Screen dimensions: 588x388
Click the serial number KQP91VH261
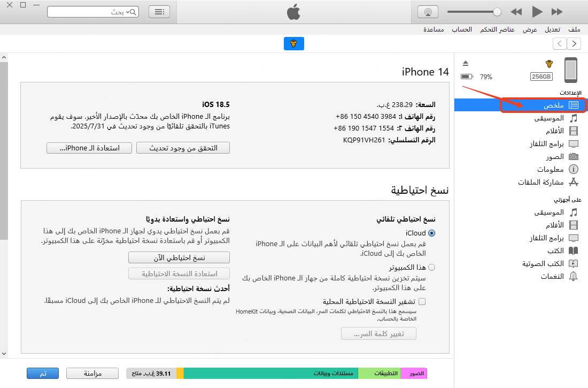363,140
